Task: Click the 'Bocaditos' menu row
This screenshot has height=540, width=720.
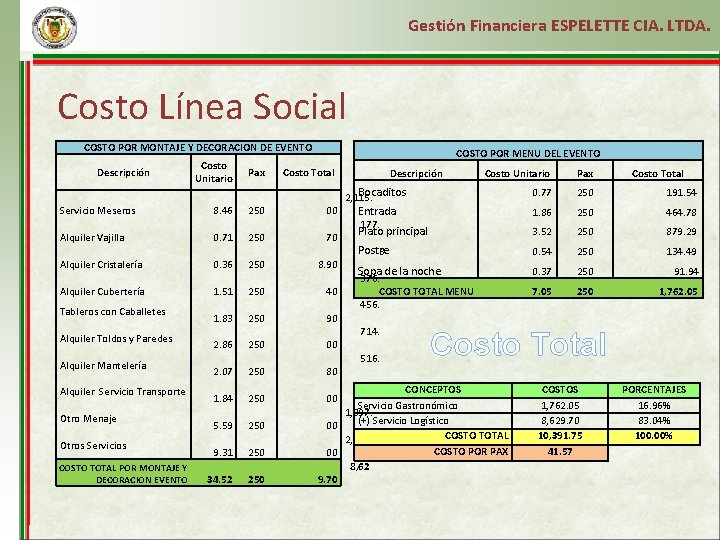Action: 382,192
